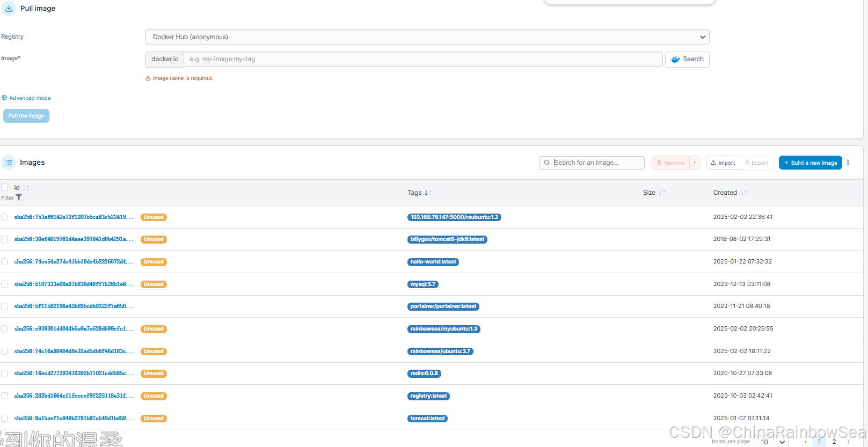Screen dimensions: 868x447
Task: Click the mysql:5.7 tag
Action: pyautogui.click(x=423, y=284)
